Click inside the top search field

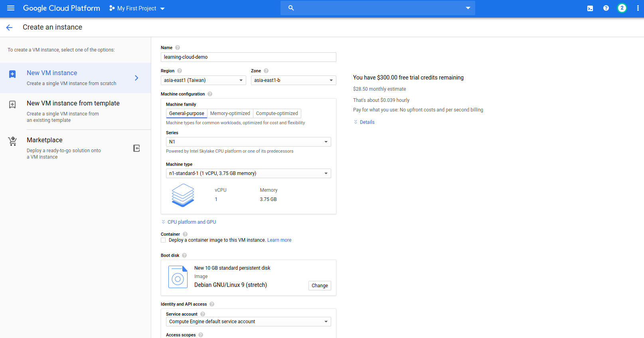378,8
